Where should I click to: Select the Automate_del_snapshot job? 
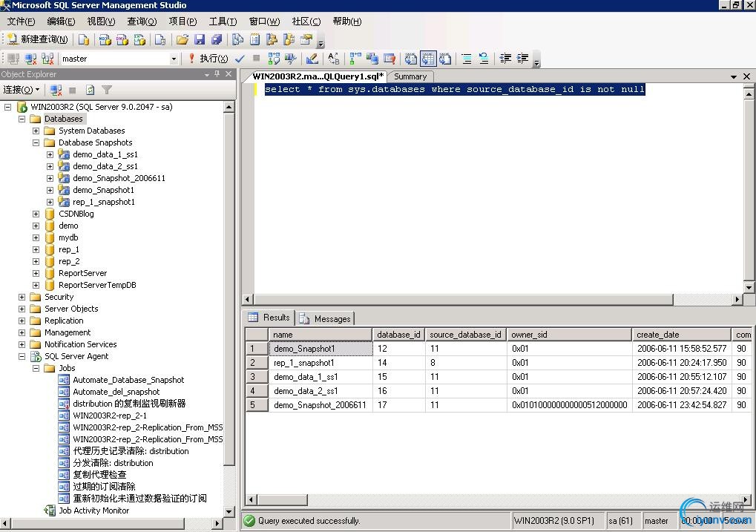pyautogui.click(x=116, y=392)
